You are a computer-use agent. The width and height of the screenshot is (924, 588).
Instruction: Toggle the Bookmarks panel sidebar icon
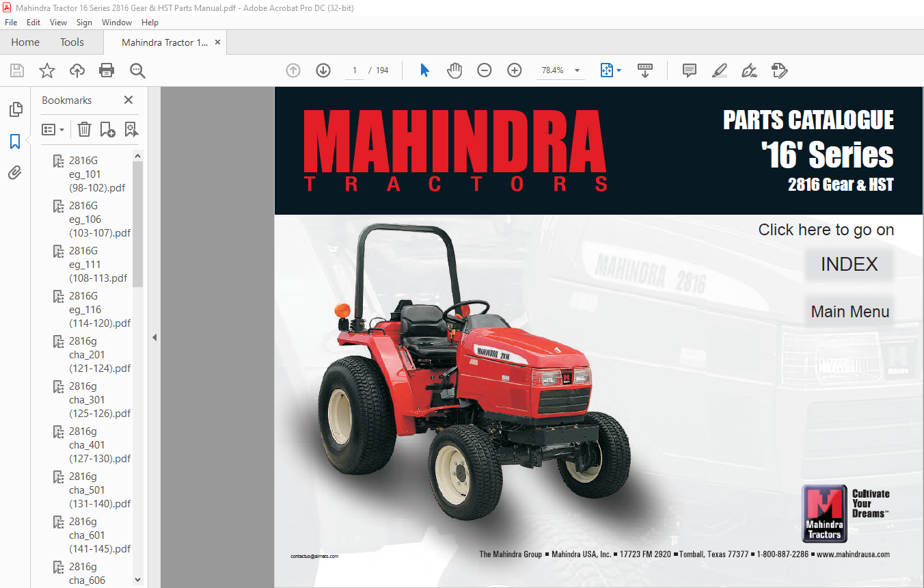[15, 142]
